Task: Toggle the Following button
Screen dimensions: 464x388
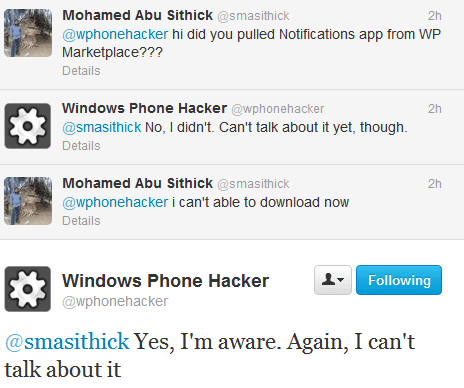Action: point(399,280)
